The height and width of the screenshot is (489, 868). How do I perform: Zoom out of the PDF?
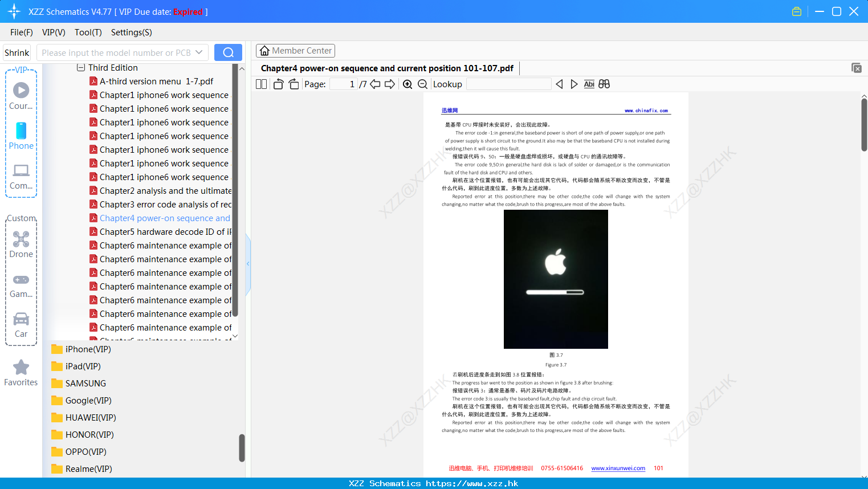click(422, 84)
